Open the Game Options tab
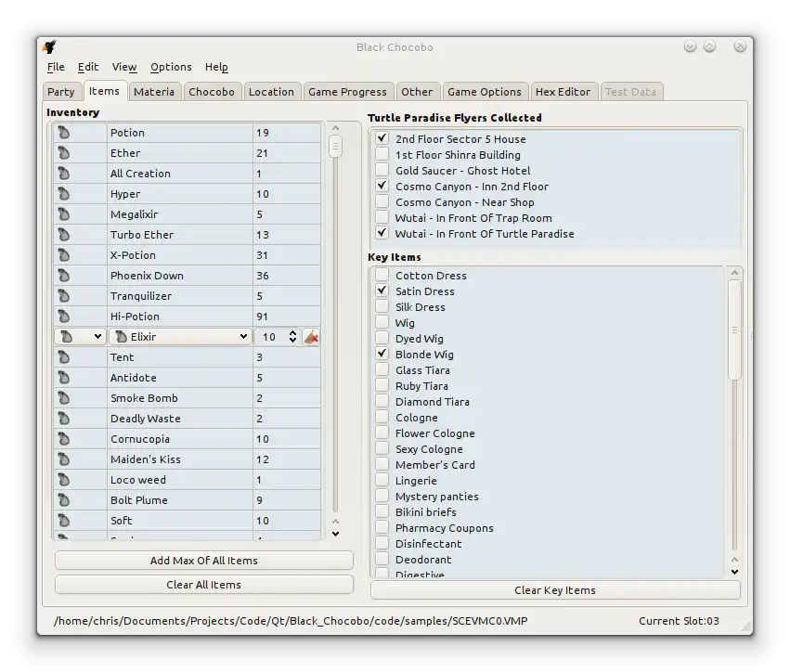Image resolution: width=790 pixels, height=672 pixels. [x=485, y=92]
